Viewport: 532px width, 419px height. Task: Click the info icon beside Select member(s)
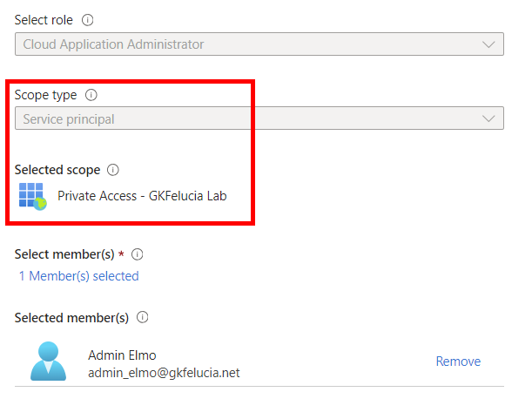(x=137, y=254)
